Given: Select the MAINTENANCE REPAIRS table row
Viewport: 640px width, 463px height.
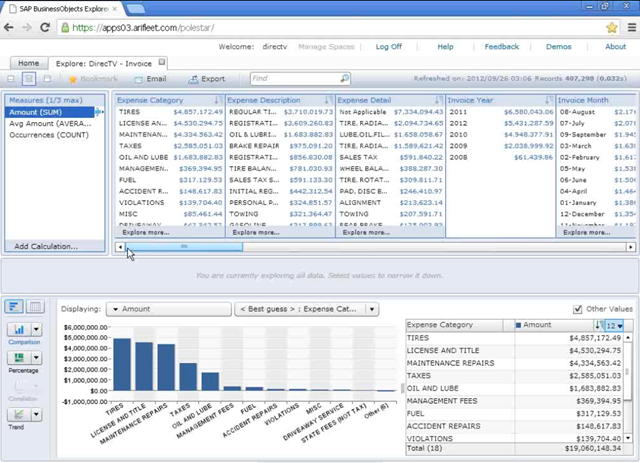Looking at the screenshot, I should [513, 363].
